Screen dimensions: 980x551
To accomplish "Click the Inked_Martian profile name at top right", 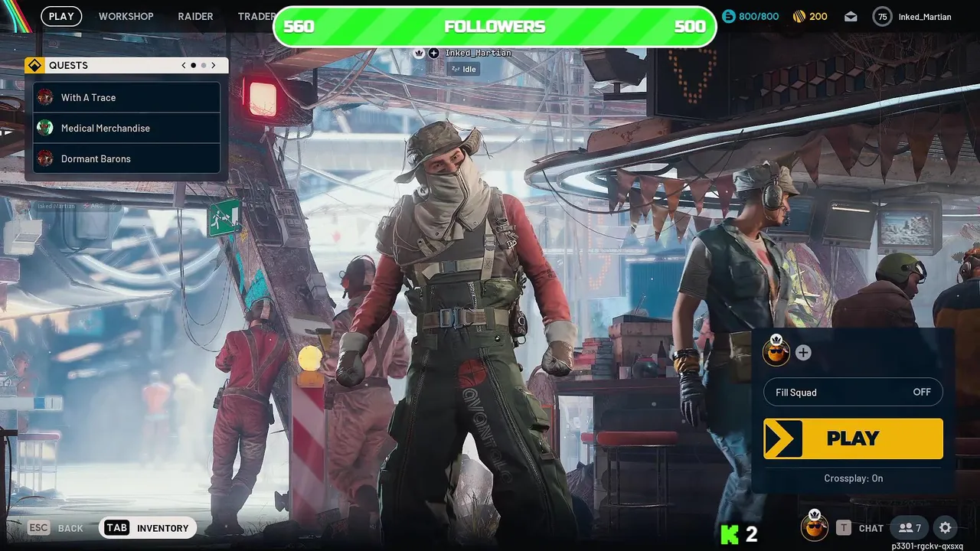I will coord(924,17).
